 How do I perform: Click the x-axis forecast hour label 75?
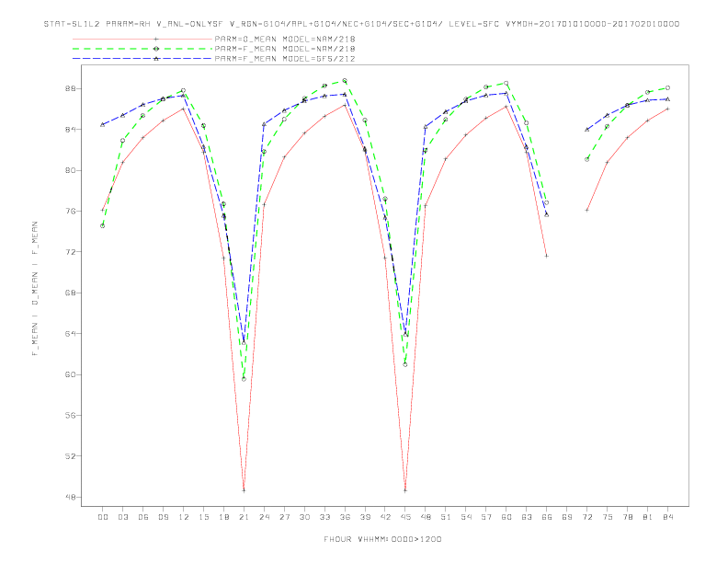[608, 517]
